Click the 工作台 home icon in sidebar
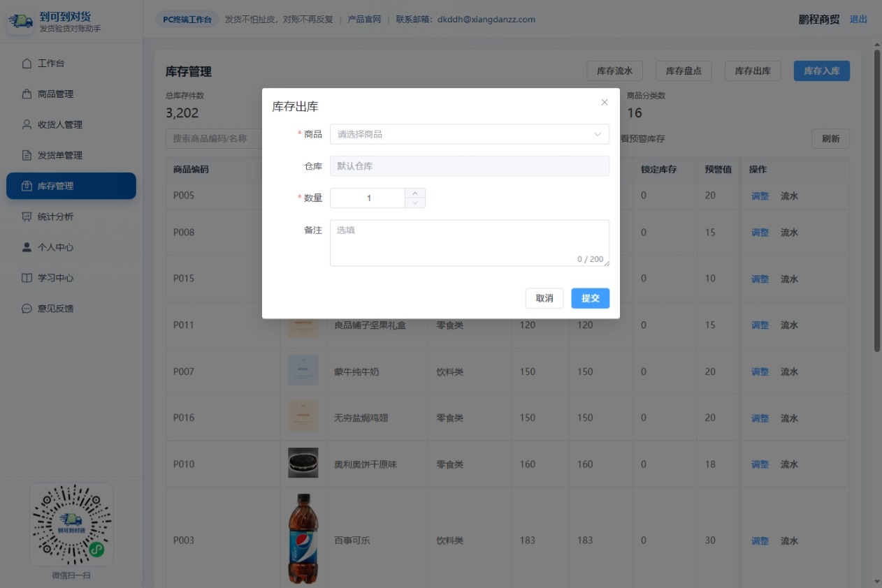The height and width of the screenshot is (588, 882). (27, 64)
